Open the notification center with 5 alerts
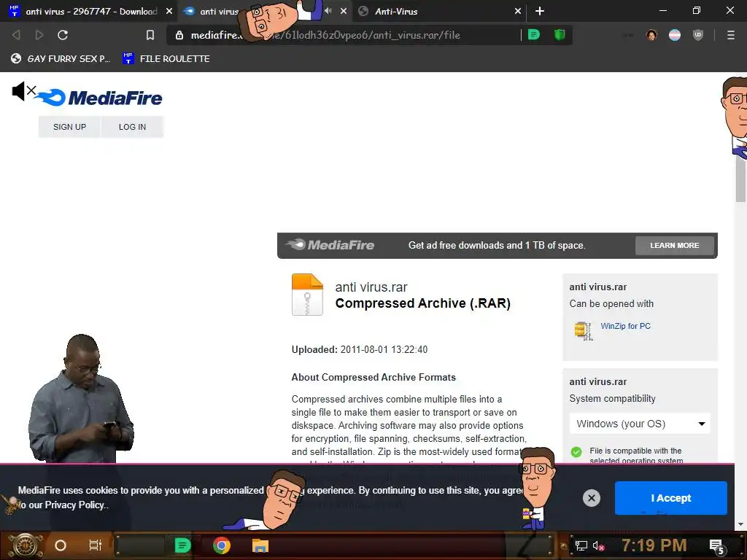The image size is (747, 560). (716, 546)
